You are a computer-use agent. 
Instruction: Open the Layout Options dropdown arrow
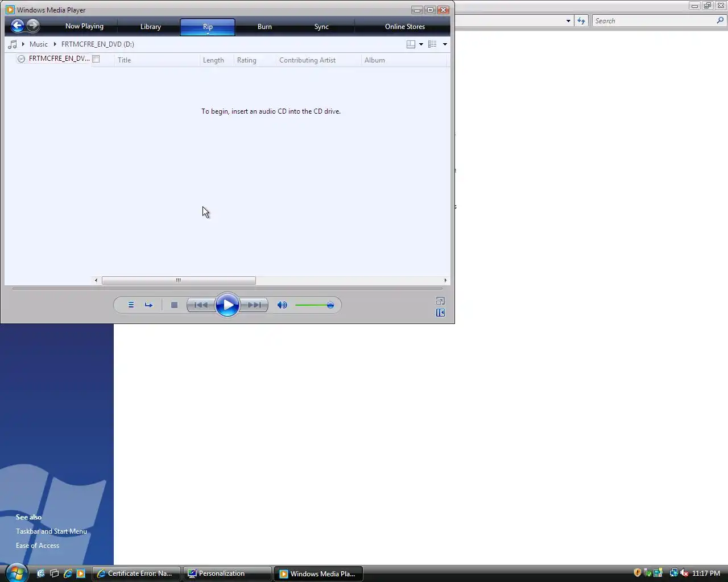421,44
